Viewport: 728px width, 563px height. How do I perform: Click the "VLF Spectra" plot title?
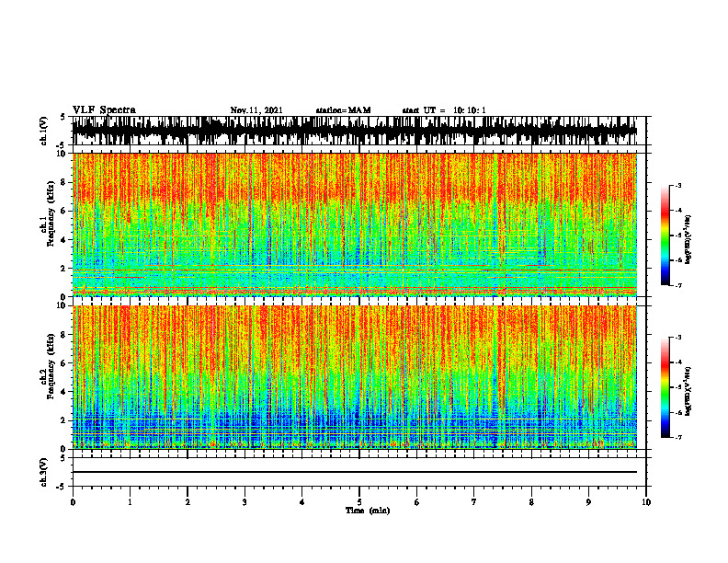tap(104, 110)
